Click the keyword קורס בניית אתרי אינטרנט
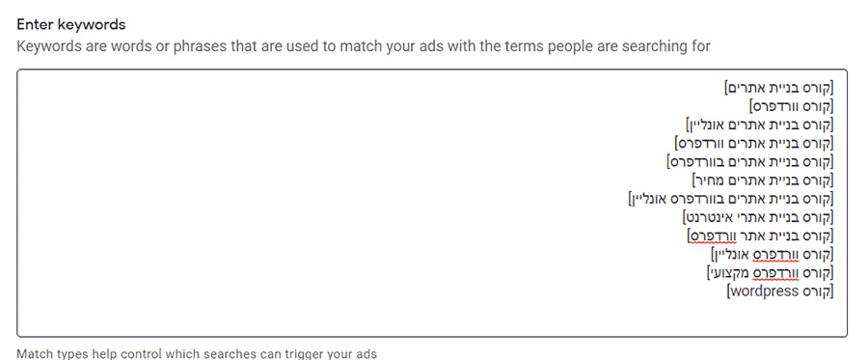Screen dimensions: 868x360 758,217
